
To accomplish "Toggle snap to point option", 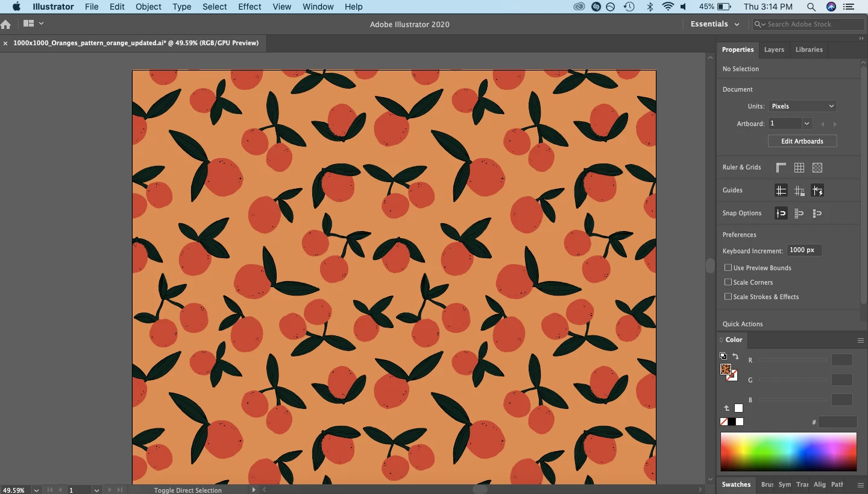I will (x=781, y=214).
